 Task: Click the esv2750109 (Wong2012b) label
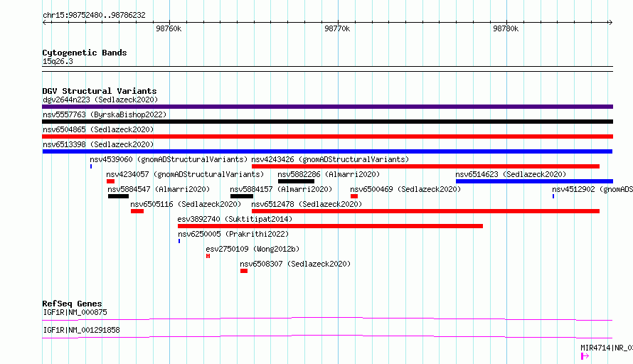(252, 249)
